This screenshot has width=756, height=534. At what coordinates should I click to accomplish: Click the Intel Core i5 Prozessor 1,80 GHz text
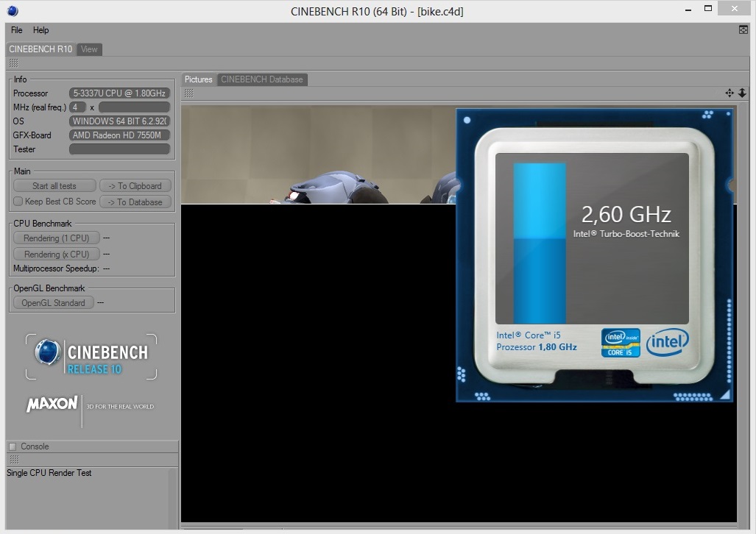(x=537, y=341)
